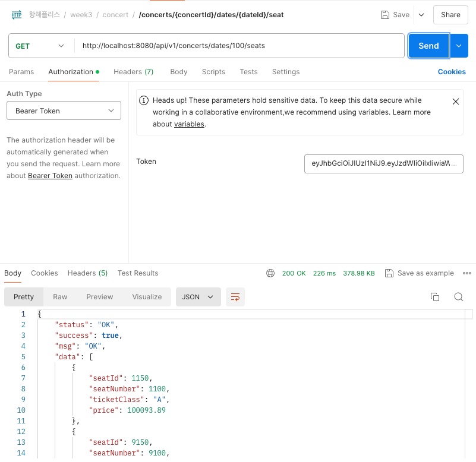This screenshot has width=476, height=462.
Task: Click the request name in breadcrumb
Action: point(211,15)
